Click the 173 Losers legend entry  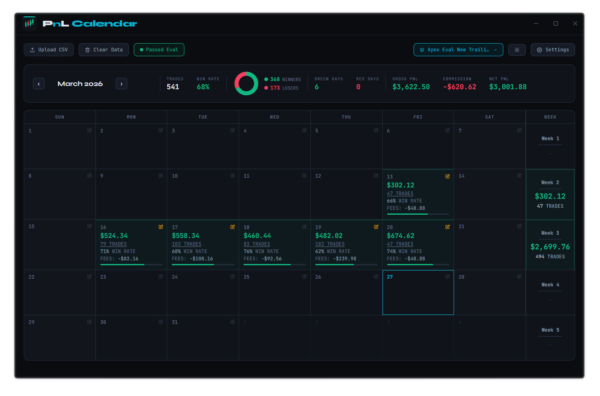click(x=281, y=88)
